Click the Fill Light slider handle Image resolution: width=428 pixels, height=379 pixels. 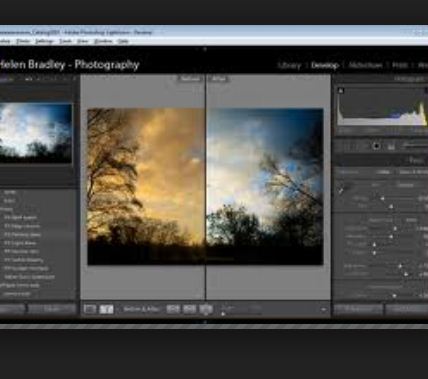[x=374, y=245]
